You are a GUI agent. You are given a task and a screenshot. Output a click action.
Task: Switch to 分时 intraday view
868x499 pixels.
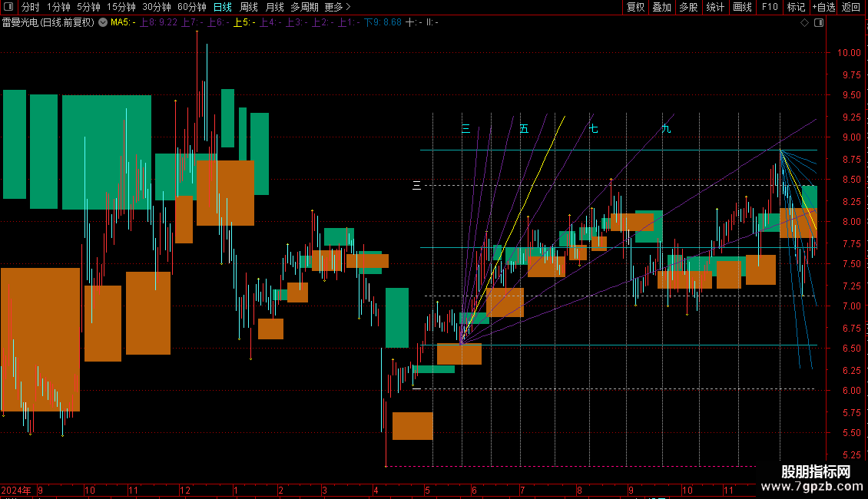click(31, 7)
